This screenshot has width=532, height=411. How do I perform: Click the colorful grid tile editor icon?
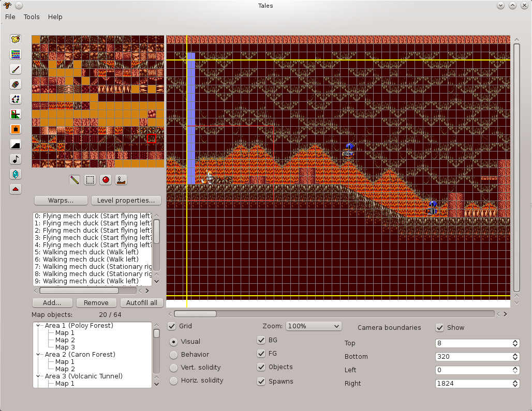pyautogui.click(x=16, y=54)
